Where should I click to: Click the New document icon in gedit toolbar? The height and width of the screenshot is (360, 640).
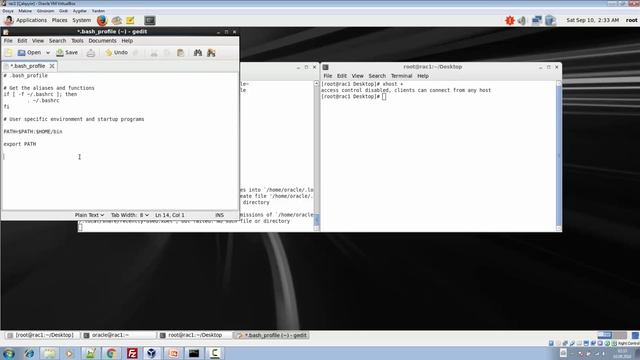tap(9, 53)
